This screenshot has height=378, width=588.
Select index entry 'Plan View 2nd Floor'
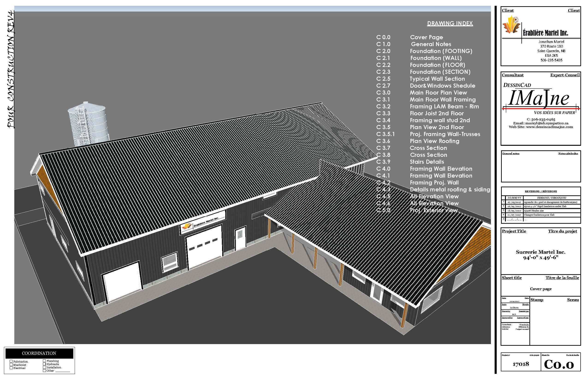coord(437,127)
